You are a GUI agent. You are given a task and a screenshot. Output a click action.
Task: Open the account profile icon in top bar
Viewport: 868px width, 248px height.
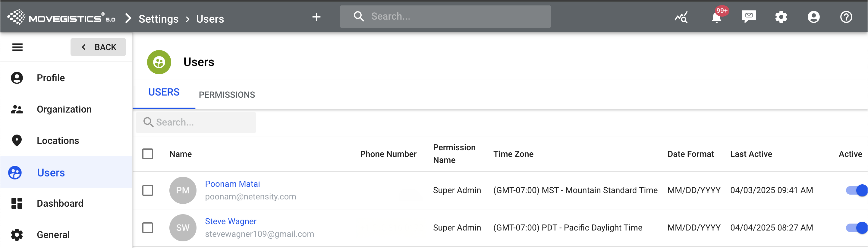tap(813, 17)
